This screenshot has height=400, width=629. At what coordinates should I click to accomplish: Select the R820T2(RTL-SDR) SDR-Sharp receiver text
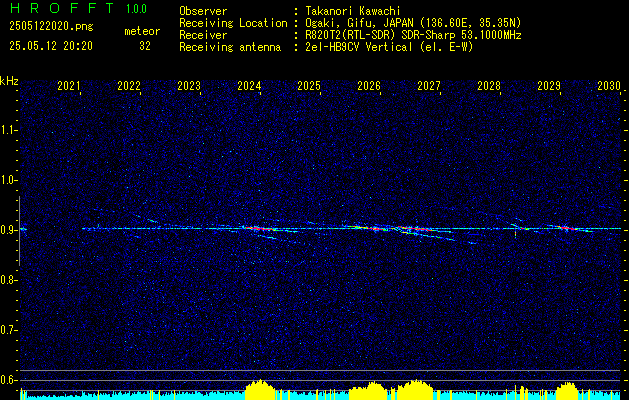(x=413, y=35)
